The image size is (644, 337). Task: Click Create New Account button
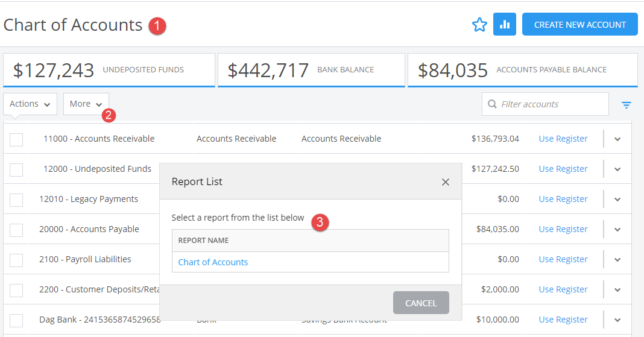tap(579, 24)
